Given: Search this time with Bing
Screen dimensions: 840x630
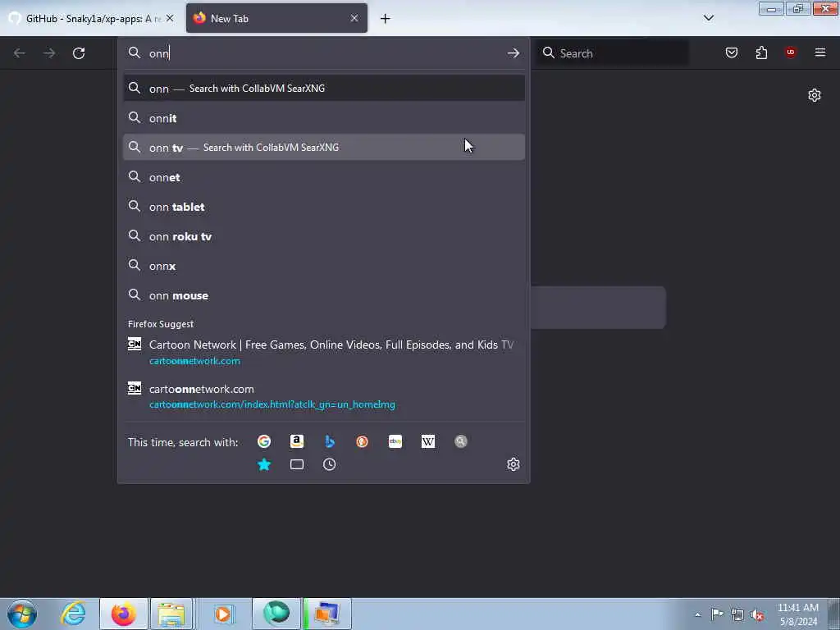Looking at the screenshot, I should [330, 441].
